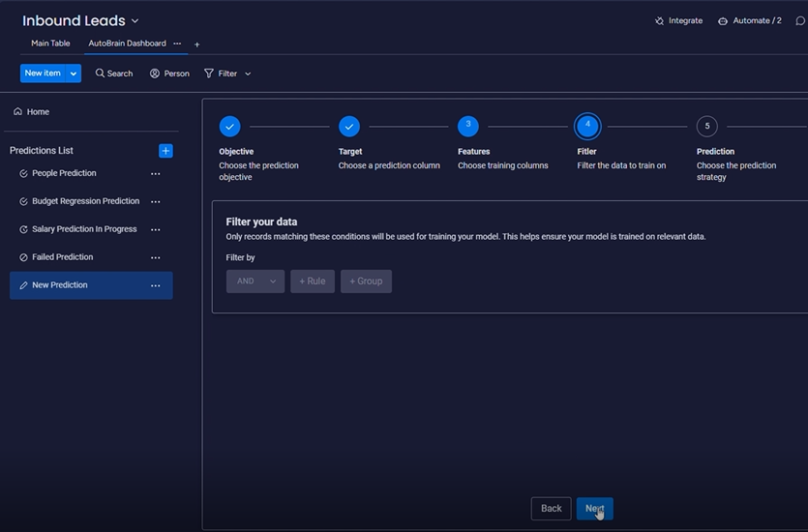The height and width of the screenshot is (532, 808).
Task: Expand the AND condition dropdown
Action: click(x=255, y=281)
